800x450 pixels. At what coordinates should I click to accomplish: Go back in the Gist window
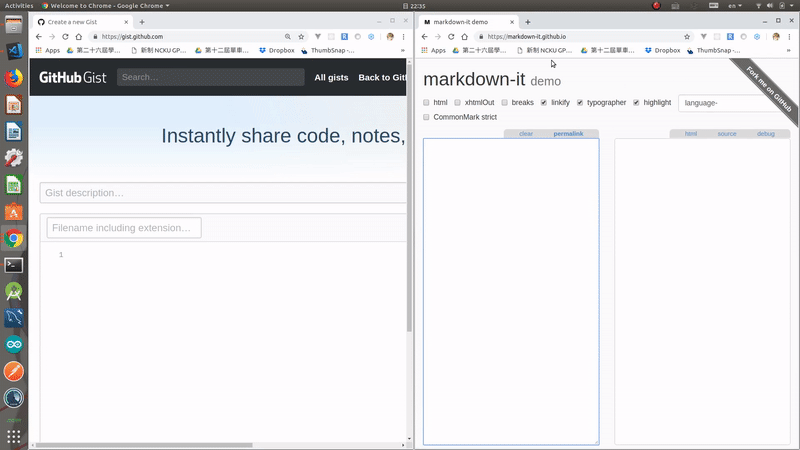(x=39, y=37)
